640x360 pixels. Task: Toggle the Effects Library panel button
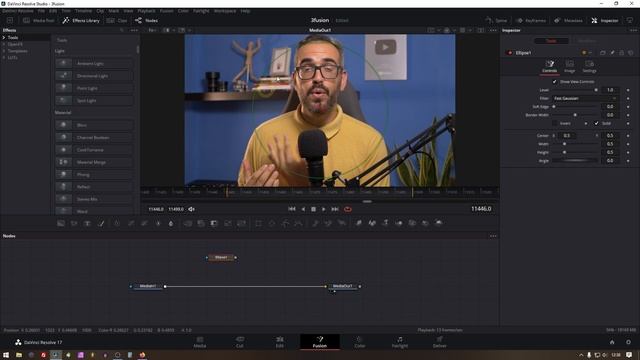pos(81,20)
